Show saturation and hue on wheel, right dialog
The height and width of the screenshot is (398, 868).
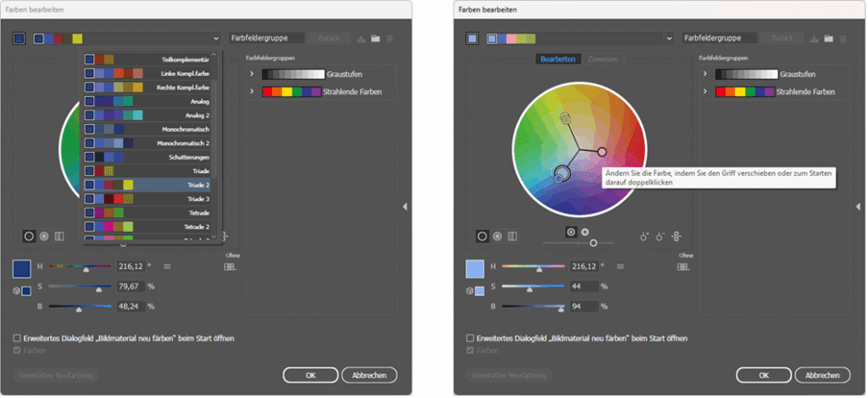(570, 231)
